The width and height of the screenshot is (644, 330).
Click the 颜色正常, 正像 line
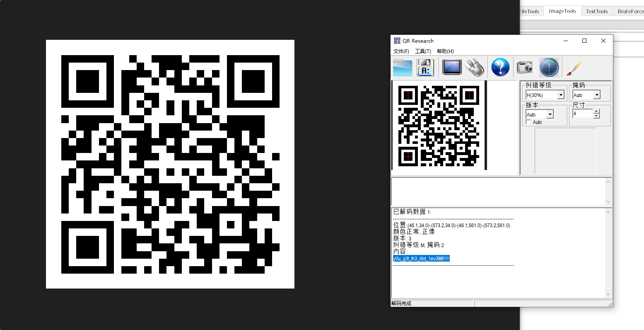(x=414, y=232)
